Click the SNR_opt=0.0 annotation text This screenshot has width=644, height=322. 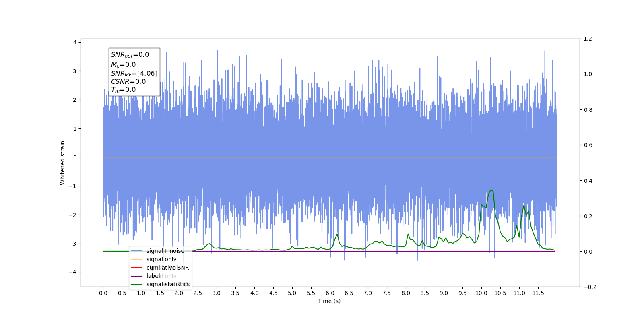pos(130,55)
